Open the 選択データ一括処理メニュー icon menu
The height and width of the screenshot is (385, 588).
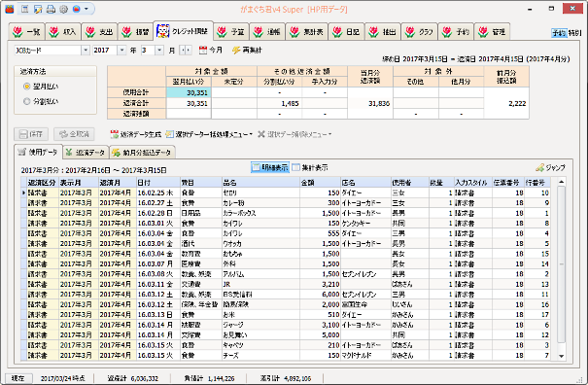[169, 134]
